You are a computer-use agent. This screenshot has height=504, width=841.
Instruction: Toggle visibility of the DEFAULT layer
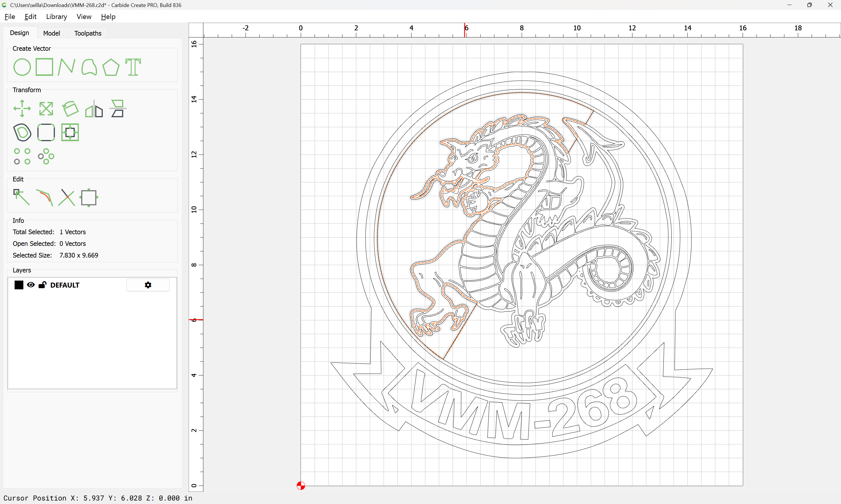[x=31, y=285]
